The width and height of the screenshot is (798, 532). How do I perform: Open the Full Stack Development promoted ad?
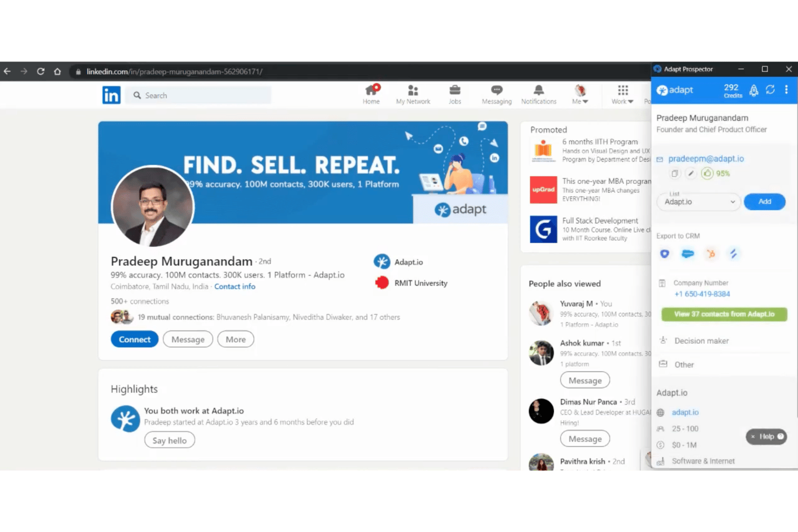pyautogui.click(x=590, y=229)
